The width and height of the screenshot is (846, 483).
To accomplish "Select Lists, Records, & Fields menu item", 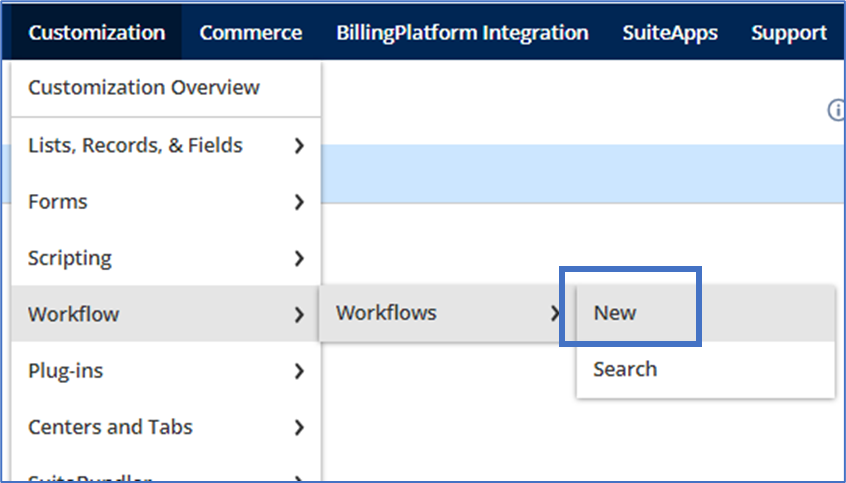I will (166, 145).
